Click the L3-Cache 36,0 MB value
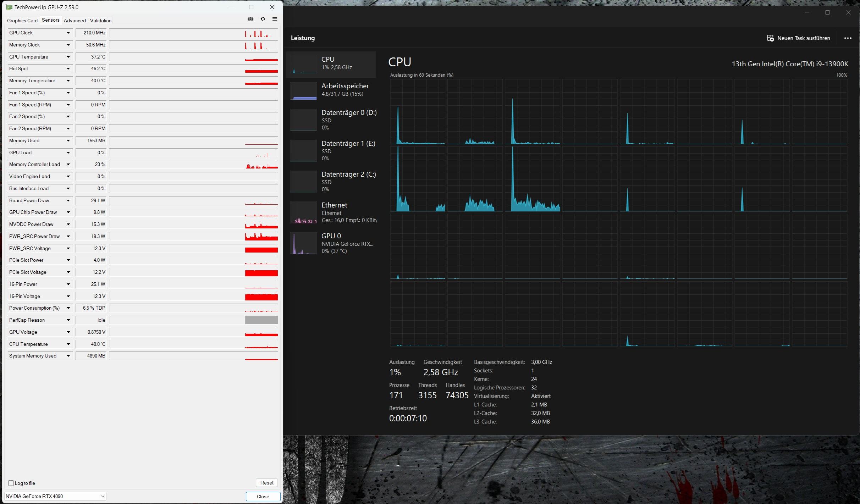860x504 pixels. click(540, 422)
